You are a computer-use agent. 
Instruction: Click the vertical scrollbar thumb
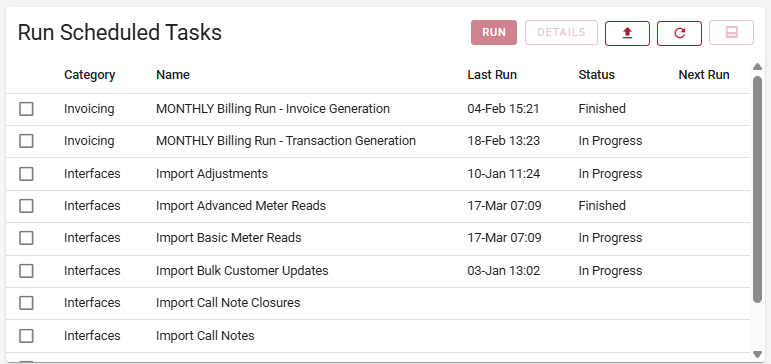pyautogui.click(x=757, y=189)
